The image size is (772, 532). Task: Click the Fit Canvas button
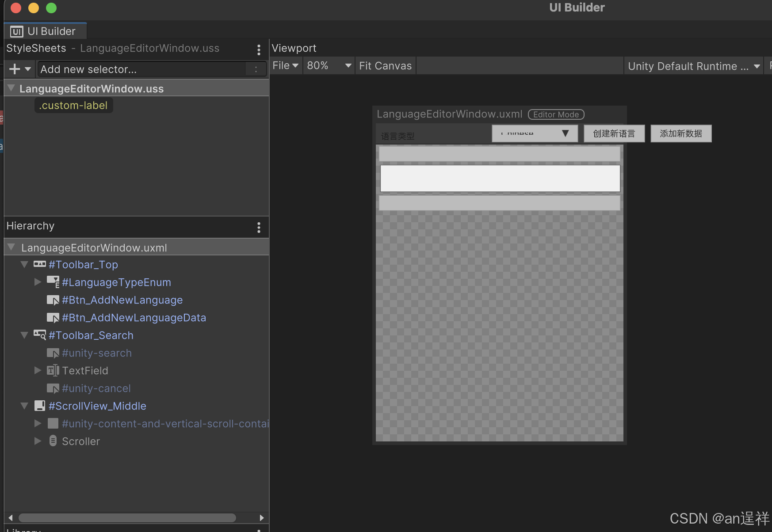tap(385, 65)
